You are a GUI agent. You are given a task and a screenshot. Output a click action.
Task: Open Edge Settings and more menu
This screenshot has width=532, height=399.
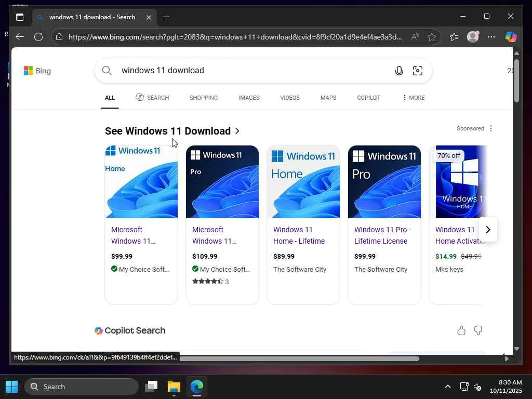coord(491,37)
